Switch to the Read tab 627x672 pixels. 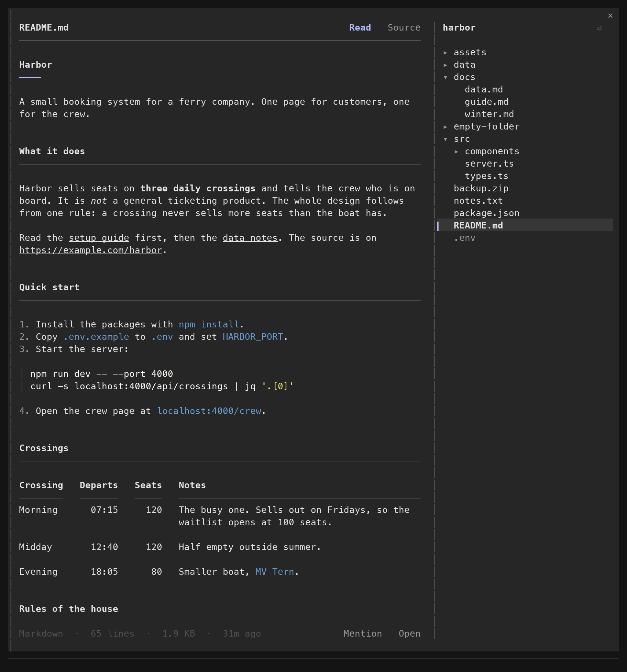[360, 27]
